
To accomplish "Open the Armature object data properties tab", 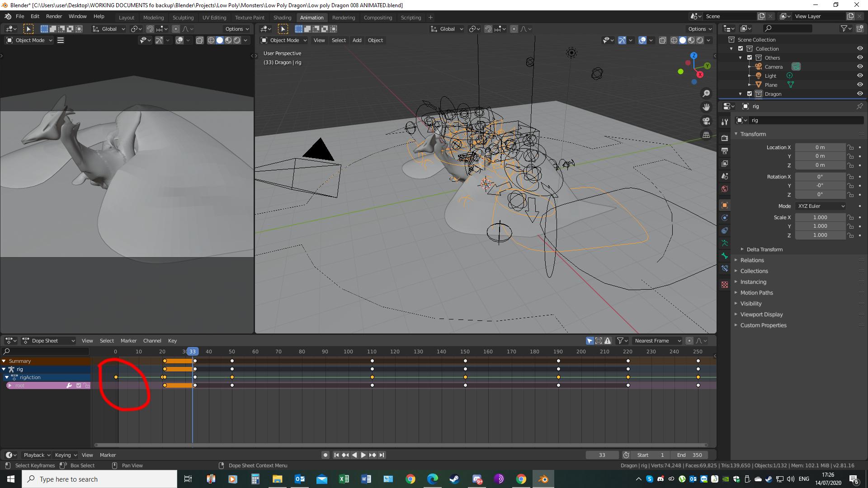I will [x=725, y=243].
